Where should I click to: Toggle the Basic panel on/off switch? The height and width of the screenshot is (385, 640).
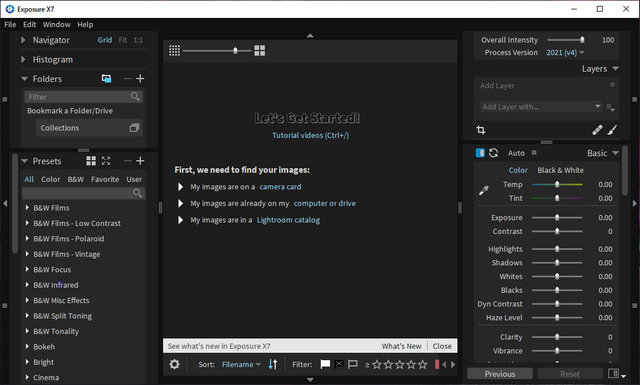click(480, 153)
